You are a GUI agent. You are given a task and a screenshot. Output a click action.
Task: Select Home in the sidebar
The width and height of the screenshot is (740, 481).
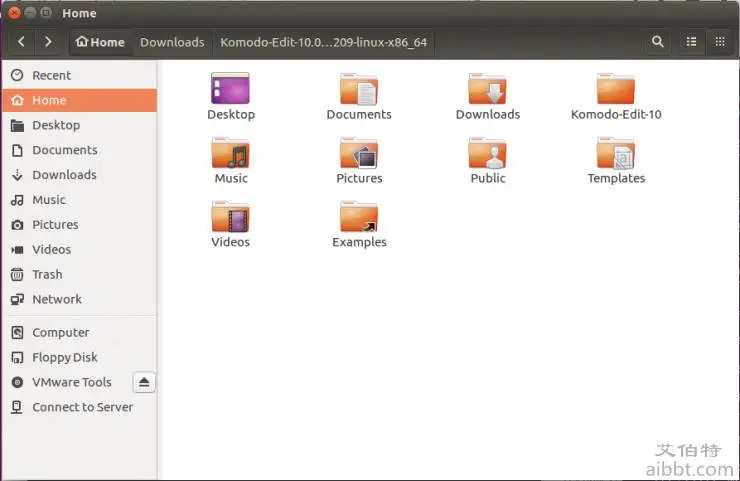80,100
